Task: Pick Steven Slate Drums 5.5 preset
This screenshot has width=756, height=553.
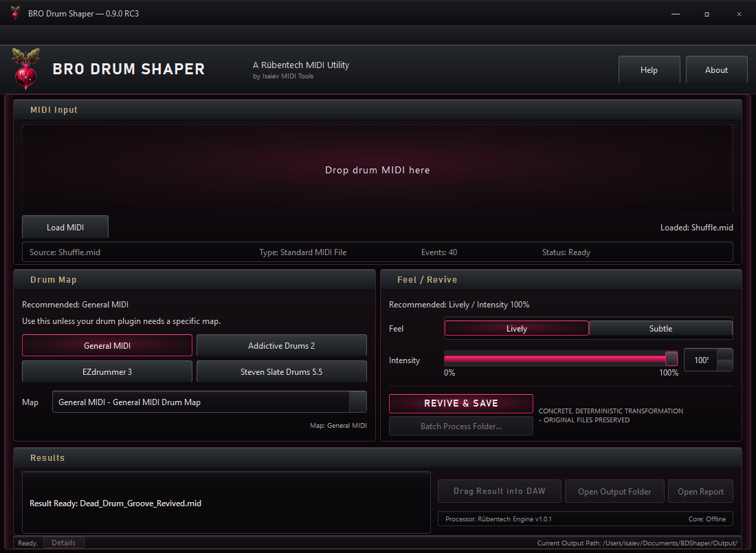Action: click(x=282, y=371)
